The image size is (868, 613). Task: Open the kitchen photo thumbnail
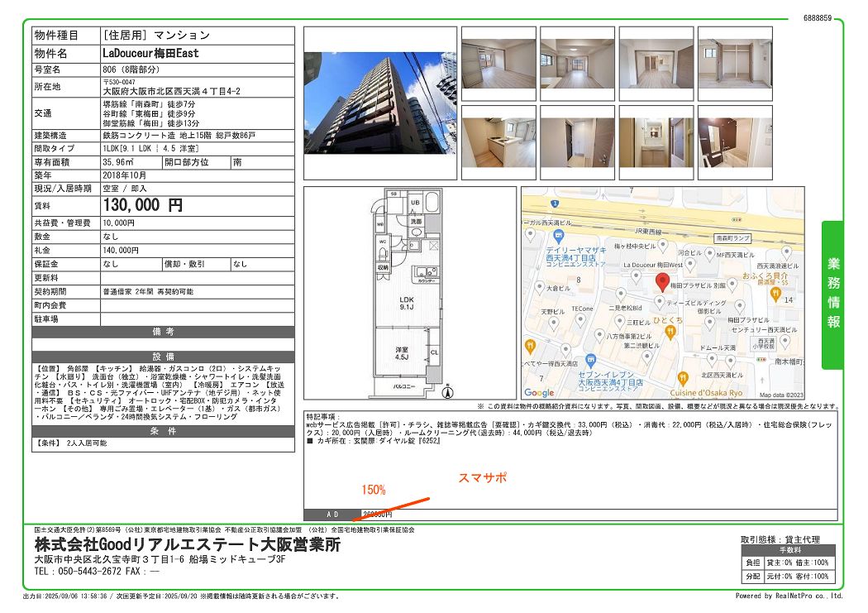[x=498, y=137]
